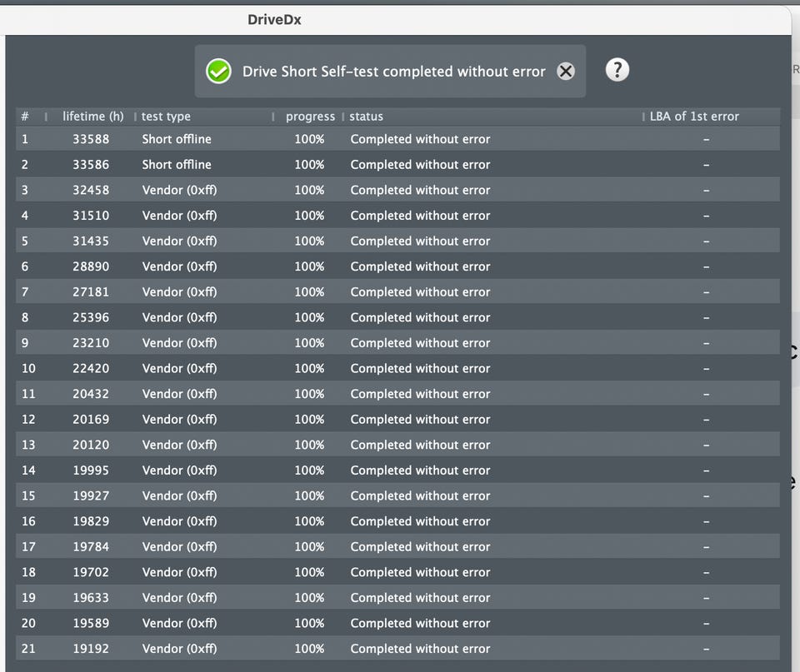Select the lifetime value 19927
The width and height of the screenshot is (800, 672).
[x=91, y=496]
